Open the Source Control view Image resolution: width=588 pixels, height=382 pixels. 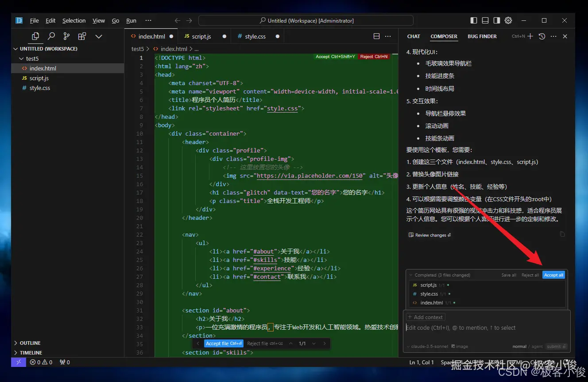(66, 36)
